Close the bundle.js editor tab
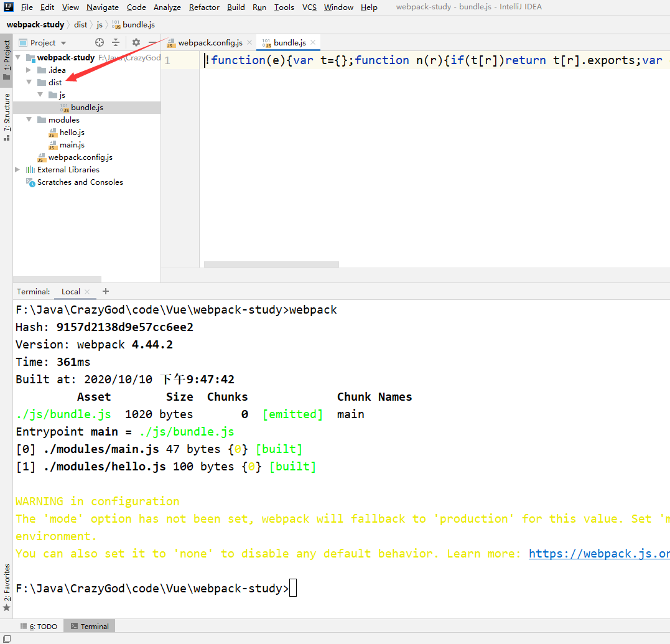Viewport: 670px width, 644px height. pyautogui.click(x=313, y=42)
